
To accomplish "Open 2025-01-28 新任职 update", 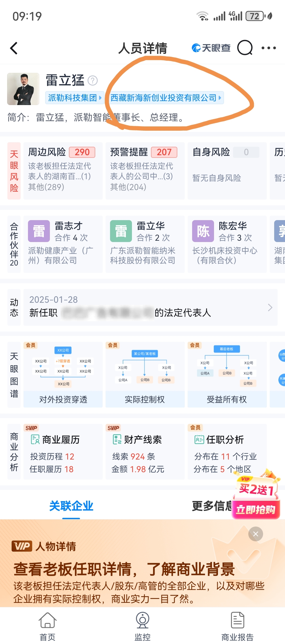I will coord(150,307).
